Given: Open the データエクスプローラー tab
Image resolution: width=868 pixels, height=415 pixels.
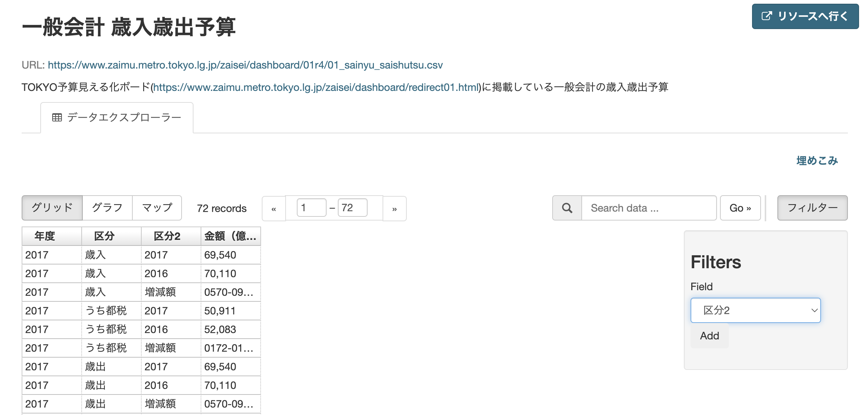Looking at the screenshot, I should 124,118.
